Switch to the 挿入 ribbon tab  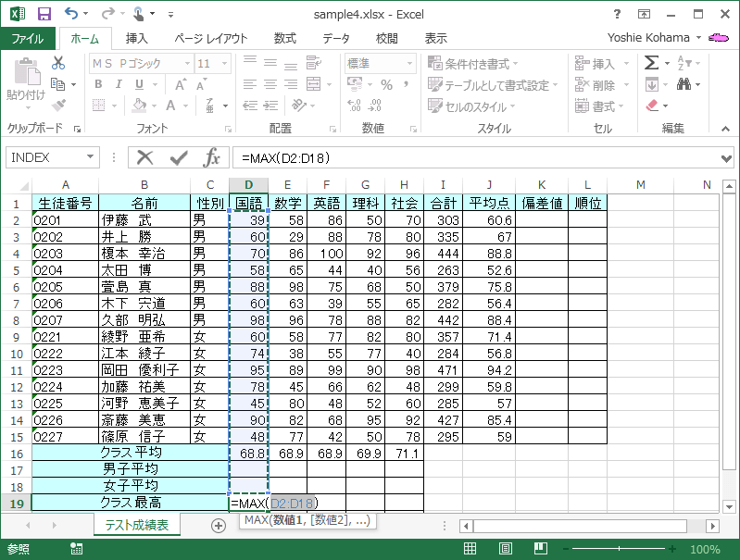point(137,38)
